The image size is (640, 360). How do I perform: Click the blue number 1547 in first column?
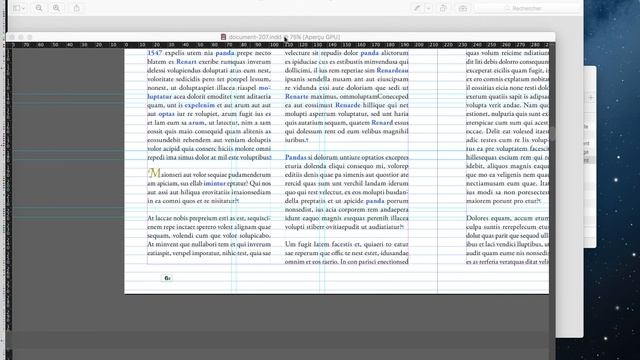(x=155, y=53)
